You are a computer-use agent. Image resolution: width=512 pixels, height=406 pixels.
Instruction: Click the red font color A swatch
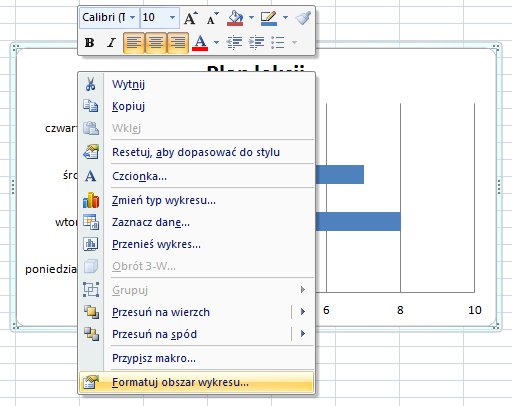click(x=200, y=43)
